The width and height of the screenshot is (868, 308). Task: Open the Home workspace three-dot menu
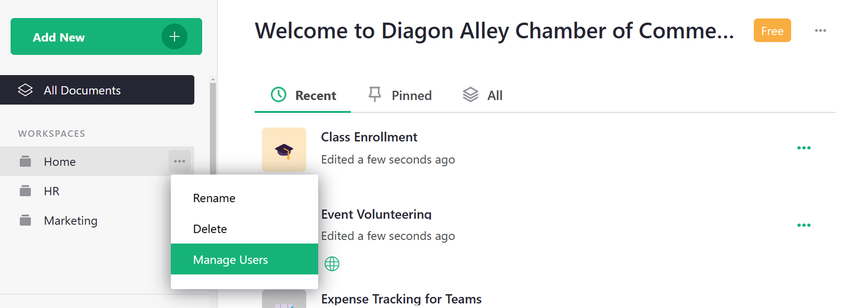[x=180, y=161]
